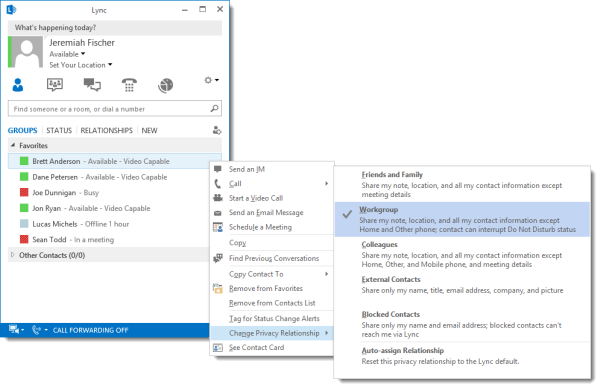This screenshot has width=600, height=388.
Task: Switch to the NEW tab
Action: [149, 130]
